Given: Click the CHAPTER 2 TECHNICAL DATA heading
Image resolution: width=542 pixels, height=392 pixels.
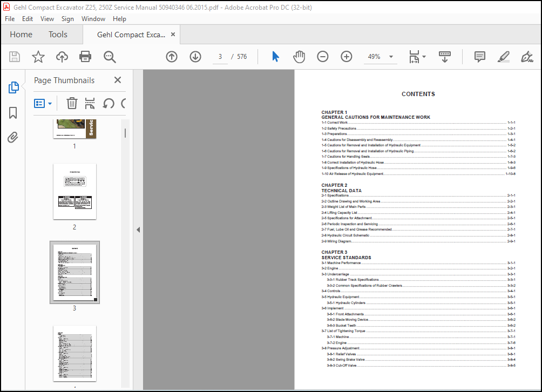Looking at the screenshot, I should click(x=342, y=188).
